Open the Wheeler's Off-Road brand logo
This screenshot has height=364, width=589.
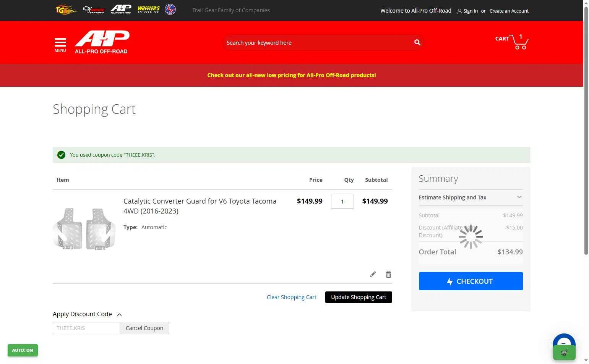[149, 9]
